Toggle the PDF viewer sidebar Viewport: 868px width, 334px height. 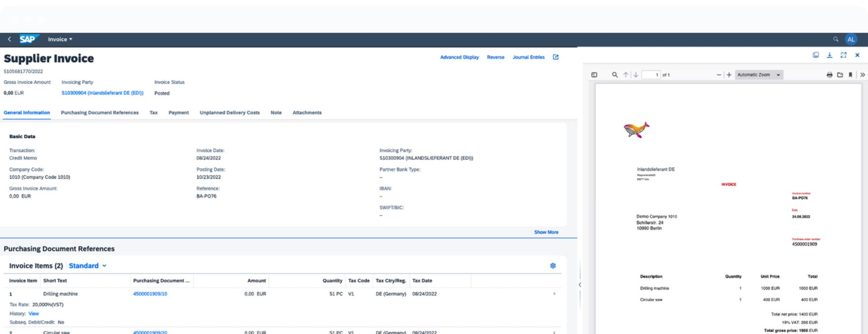coord(594,75)
